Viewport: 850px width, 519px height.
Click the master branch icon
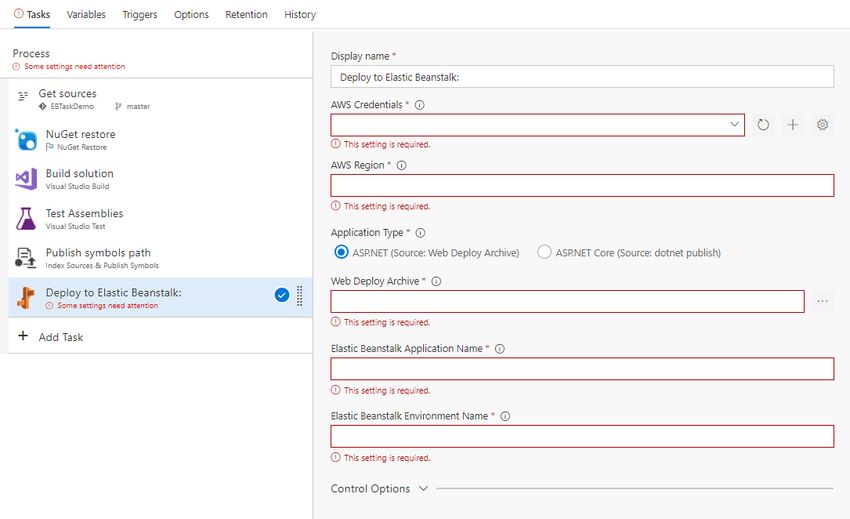[x=118, y=107]
